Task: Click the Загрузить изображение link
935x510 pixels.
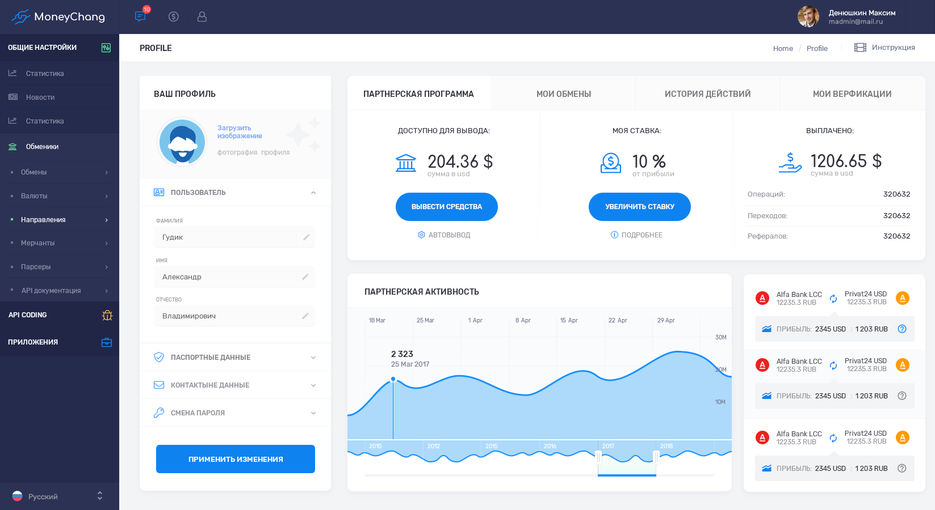Action: pyautogui.click(x=239, y=132)
